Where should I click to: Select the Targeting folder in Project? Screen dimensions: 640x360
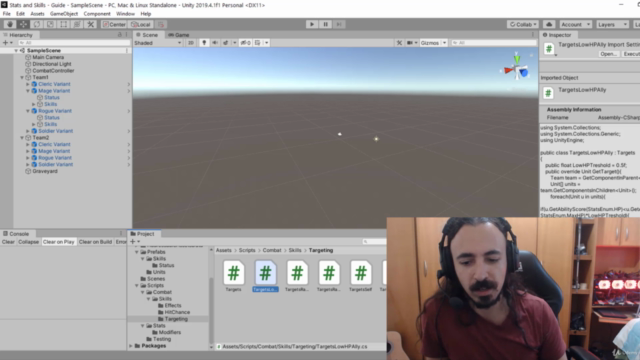pos(176,319)
